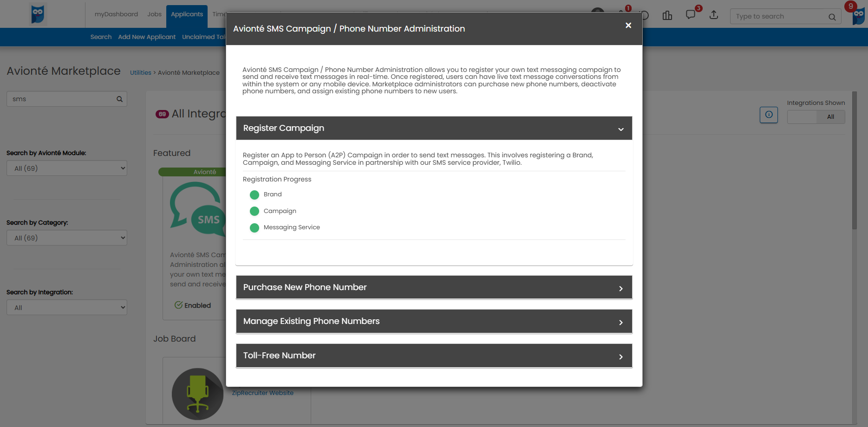Open Search by Avionté Module dropdown
The width and height of the screenshot is (868, 427).
(x=67, y=168)
